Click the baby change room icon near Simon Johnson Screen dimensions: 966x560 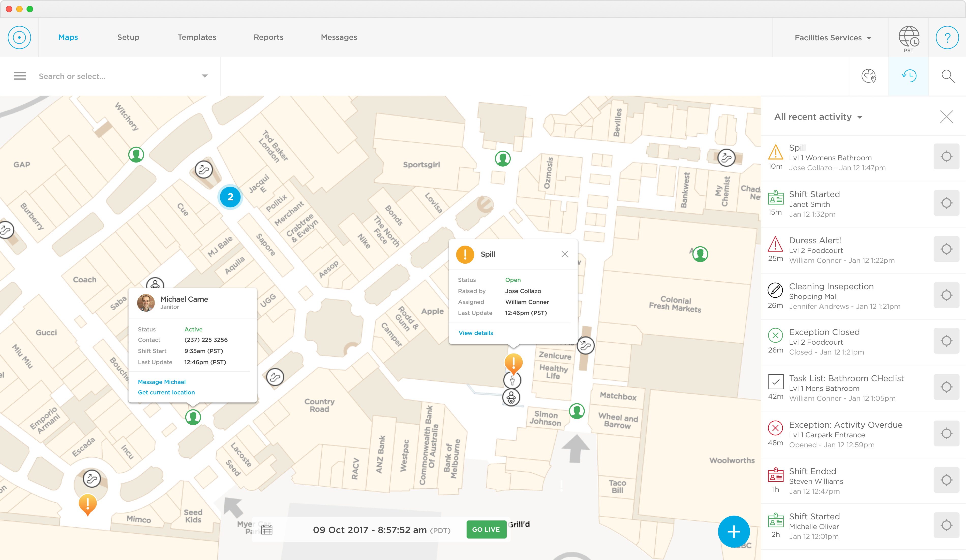pyautogui.click(x=511, y=398)
